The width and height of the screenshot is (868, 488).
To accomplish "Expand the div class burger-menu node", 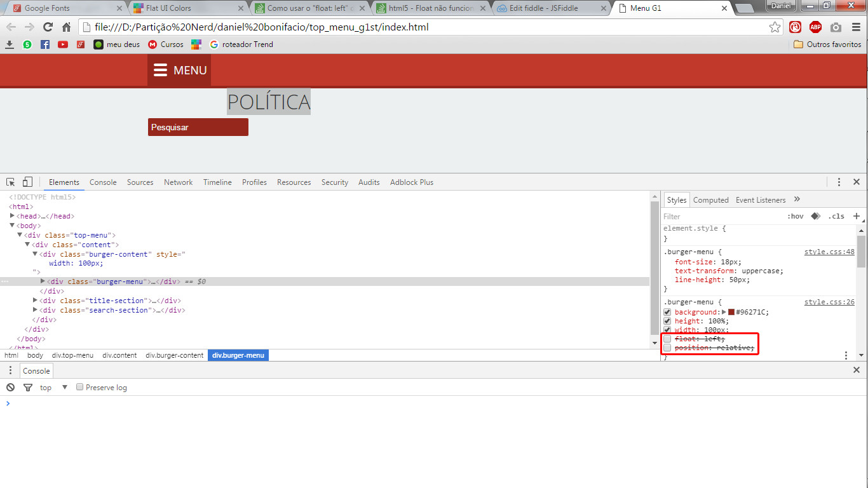I will click(x=43, y=281).
